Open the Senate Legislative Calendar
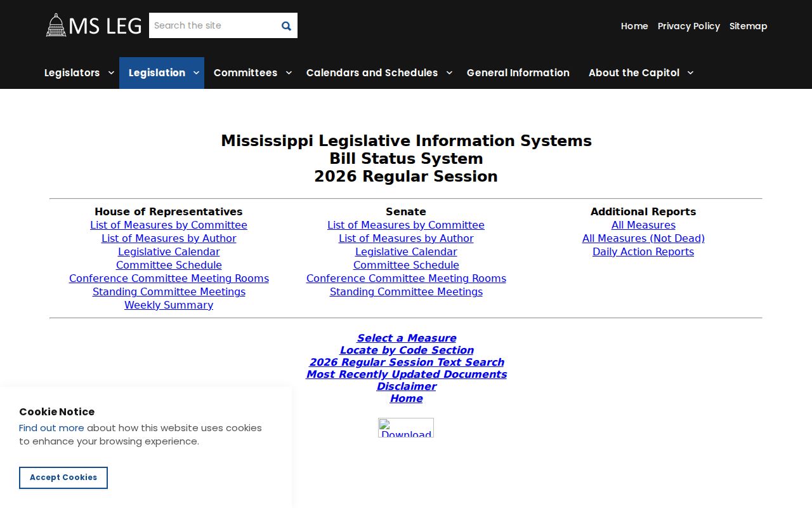 (406, 251)
